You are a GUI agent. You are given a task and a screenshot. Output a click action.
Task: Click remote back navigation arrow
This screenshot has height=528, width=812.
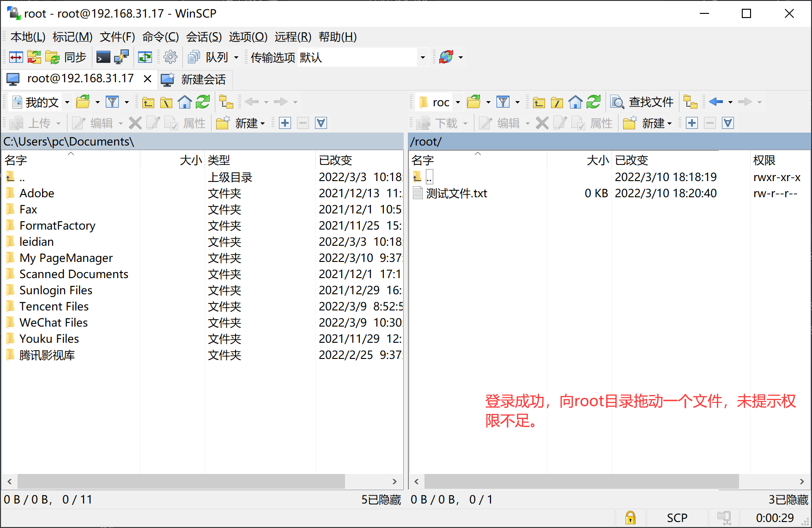(716, 102)
